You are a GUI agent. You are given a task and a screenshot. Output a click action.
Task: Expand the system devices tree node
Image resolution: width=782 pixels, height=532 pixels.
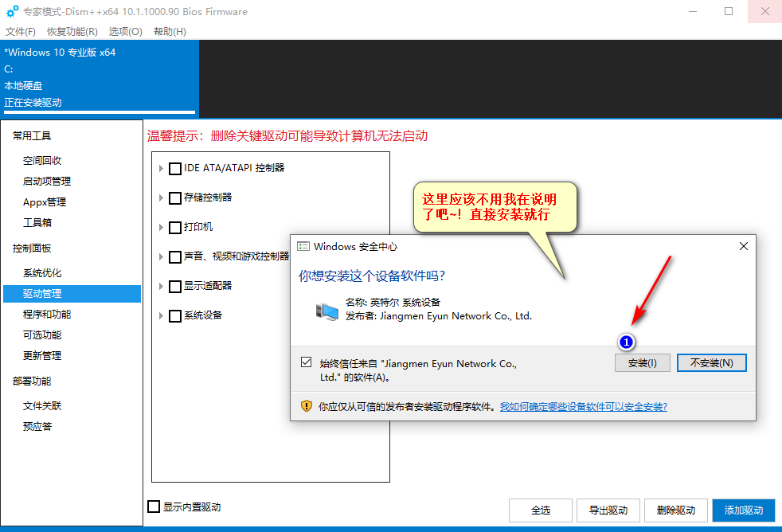click(x=162, y=315)
